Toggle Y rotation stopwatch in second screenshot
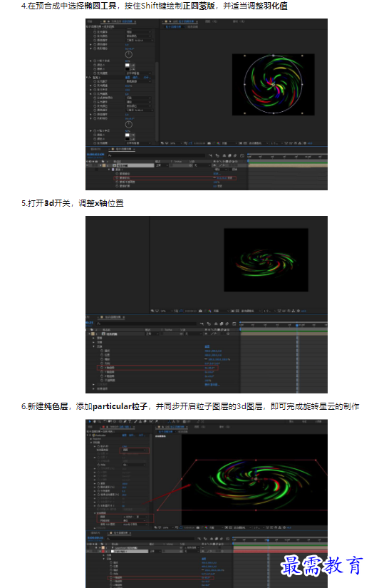 (102, 371)
